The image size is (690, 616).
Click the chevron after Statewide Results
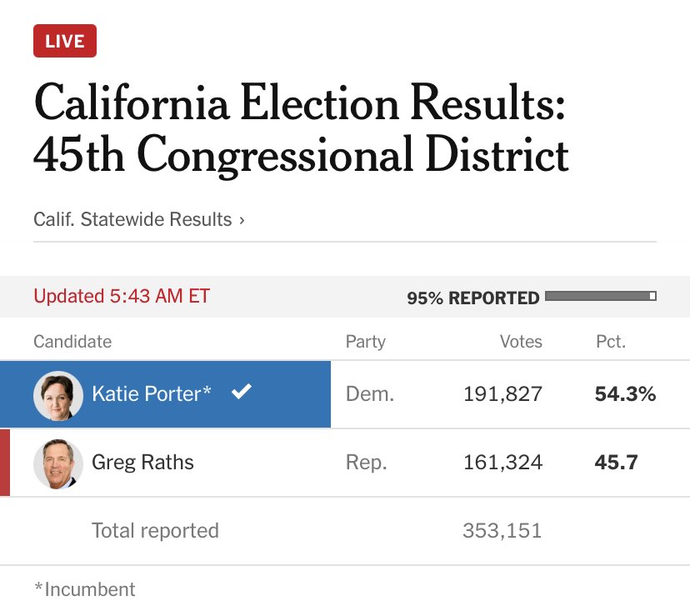pos(242,220)
